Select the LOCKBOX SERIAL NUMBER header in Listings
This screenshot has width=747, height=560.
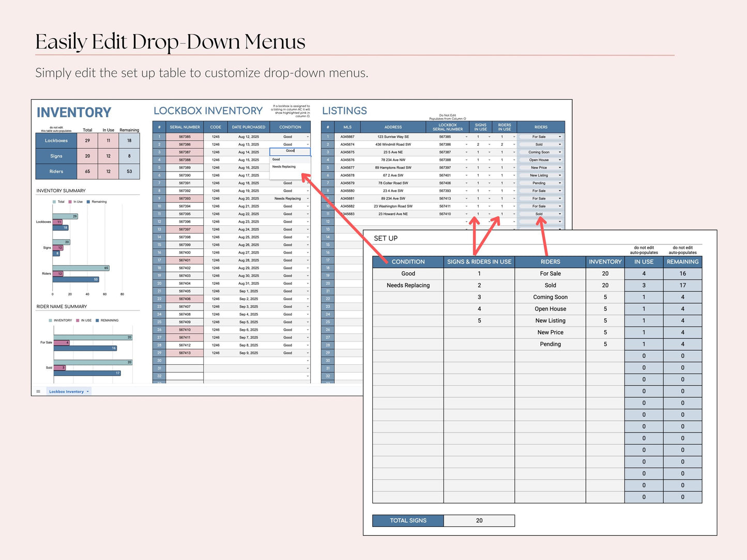448,127
